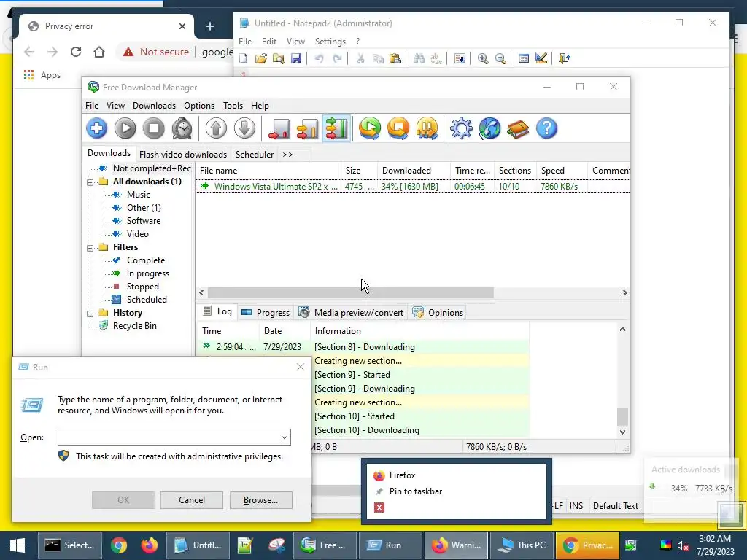Move download down with down arrow icon
Screen dimensions: 747x560
point(245,128)
